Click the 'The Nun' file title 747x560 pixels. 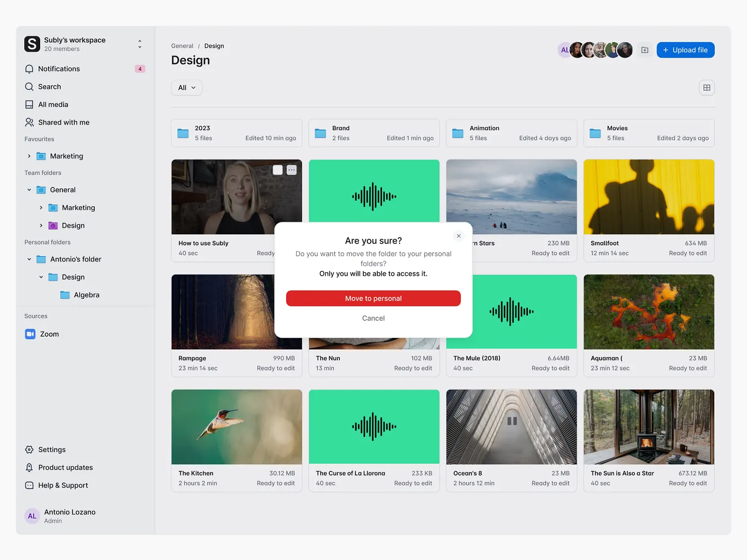pos(328,358)
